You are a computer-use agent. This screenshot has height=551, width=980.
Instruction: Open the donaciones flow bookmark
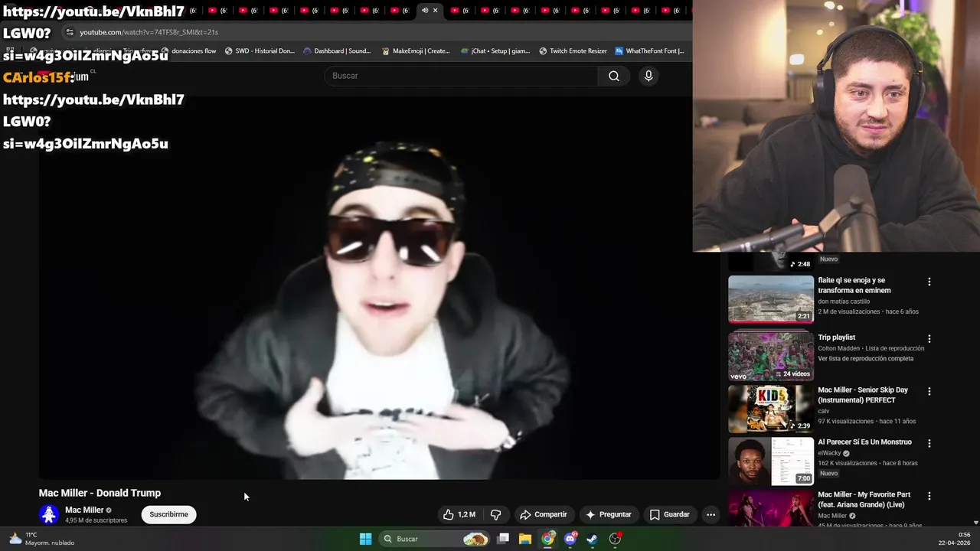click(x=188, y=51)
